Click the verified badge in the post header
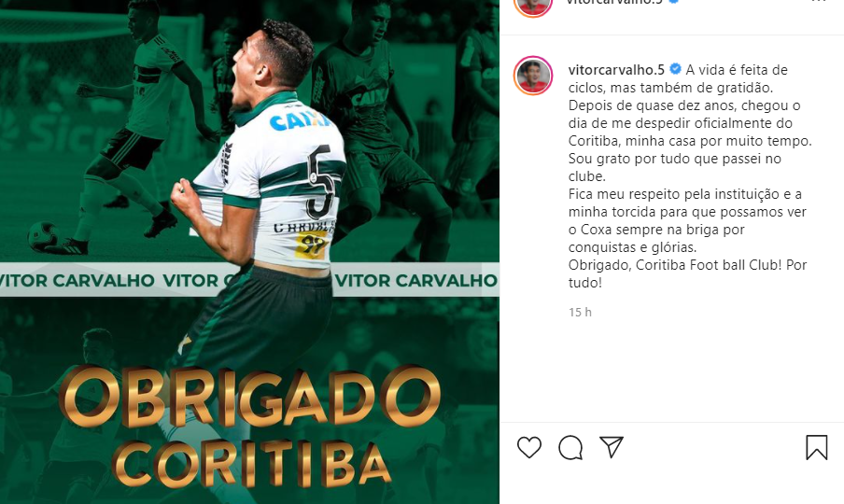This screenshot has width=844, height=504. coord(673,2)
